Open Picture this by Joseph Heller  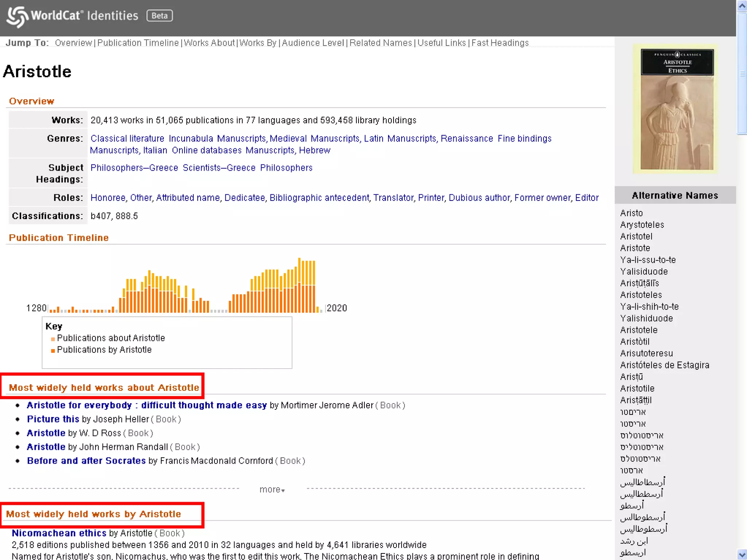point(53,419)
